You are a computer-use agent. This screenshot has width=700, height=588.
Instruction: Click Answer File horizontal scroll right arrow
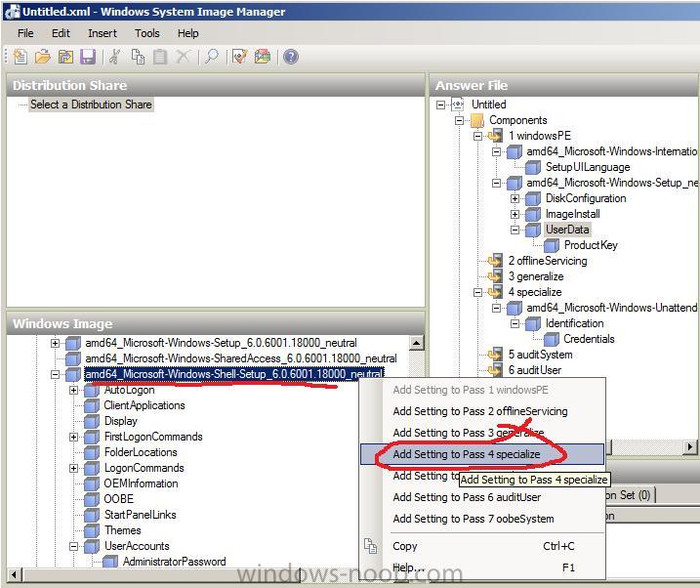690,446
